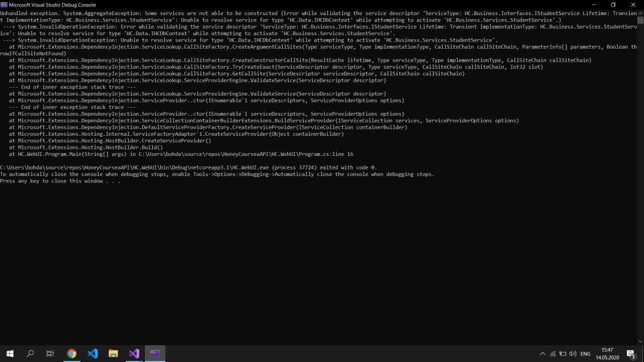The image size is (644, 362).
Task: Switch to purple Visual Studio taskbar icon
Action: tap(134, 353)
